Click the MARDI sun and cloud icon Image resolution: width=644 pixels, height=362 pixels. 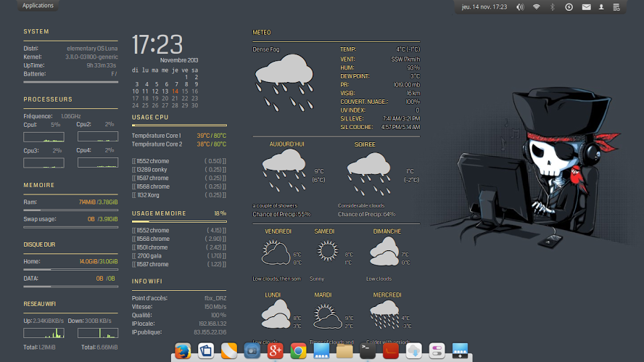pyautogui.click(x=327, y=316)
